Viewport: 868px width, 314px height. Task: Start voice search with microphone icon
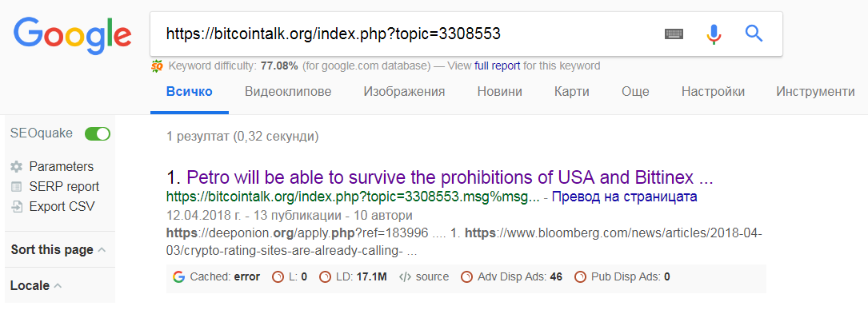[x=714, y=34]
